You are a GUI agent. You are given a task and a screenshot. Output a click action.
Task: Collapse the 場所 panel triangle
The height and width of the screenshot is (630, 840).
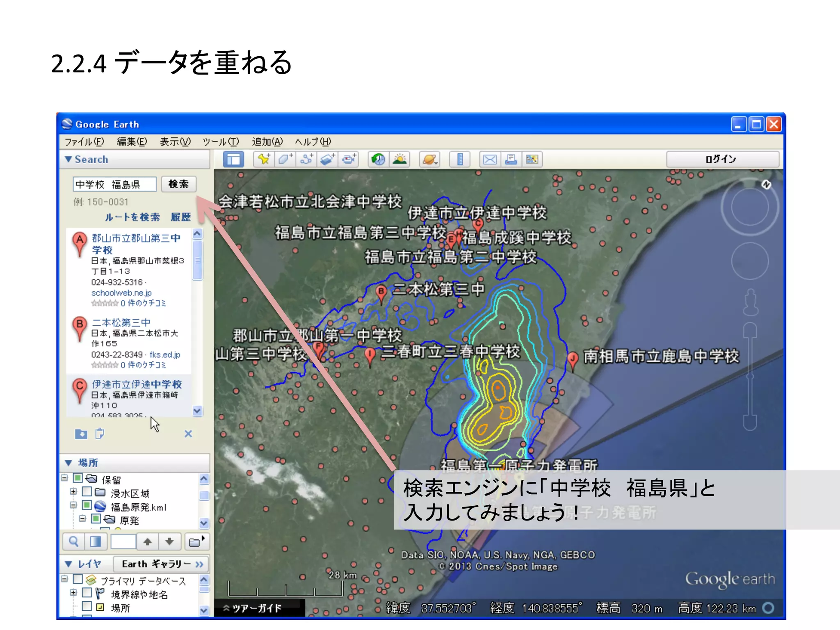click(x=68, y=463)
